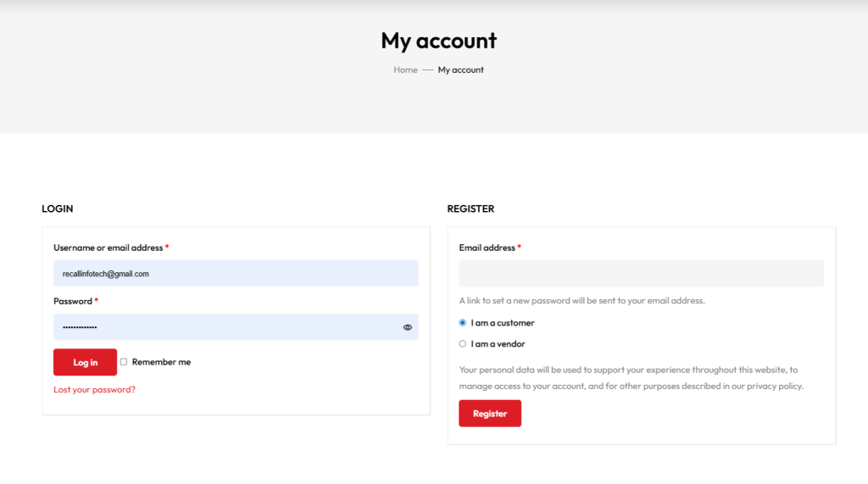
Task: Click the 'Username or email address' label
Action: coord(108,248)
